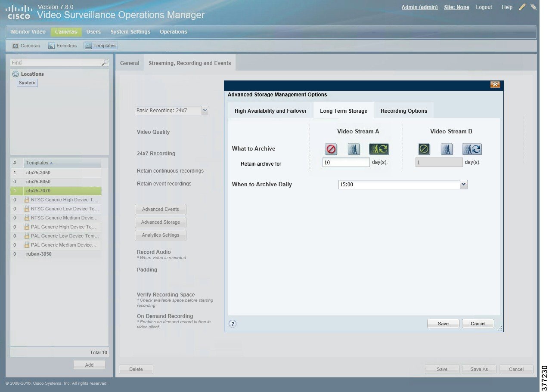Image resolution: width=549 pixels, height=392 pixels.
Task: Enable motion and continuous archive for Stream B
Action: 471,149
